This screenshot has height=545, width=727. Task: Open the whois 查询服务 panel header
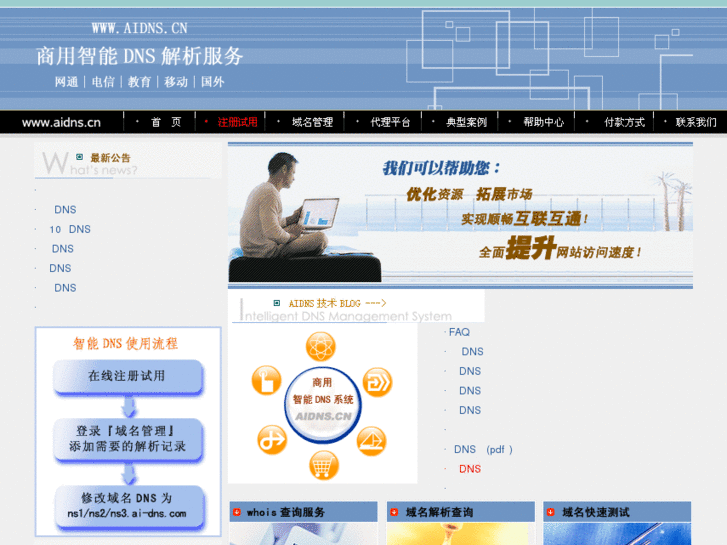303,512
